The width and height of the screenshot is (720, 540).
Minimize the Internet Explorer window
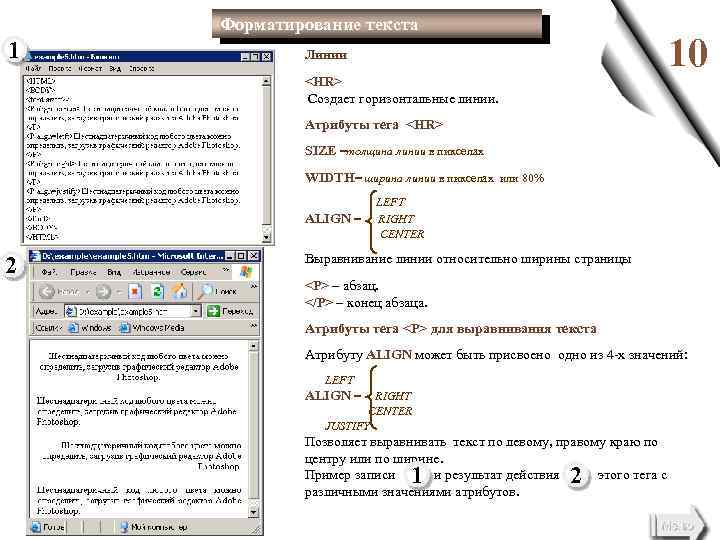pos(230,256)
